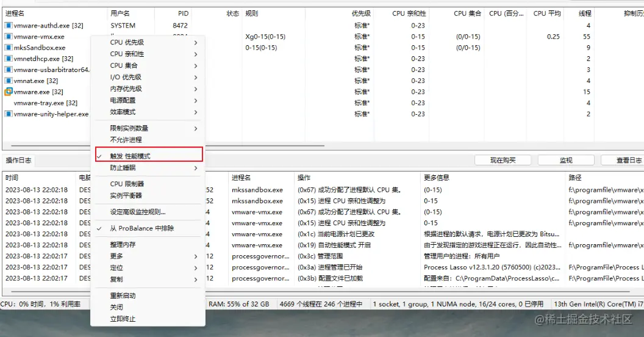644x337 pixels.
Task: Select log entry 配置文件已加载
Action: click(330, 278)
